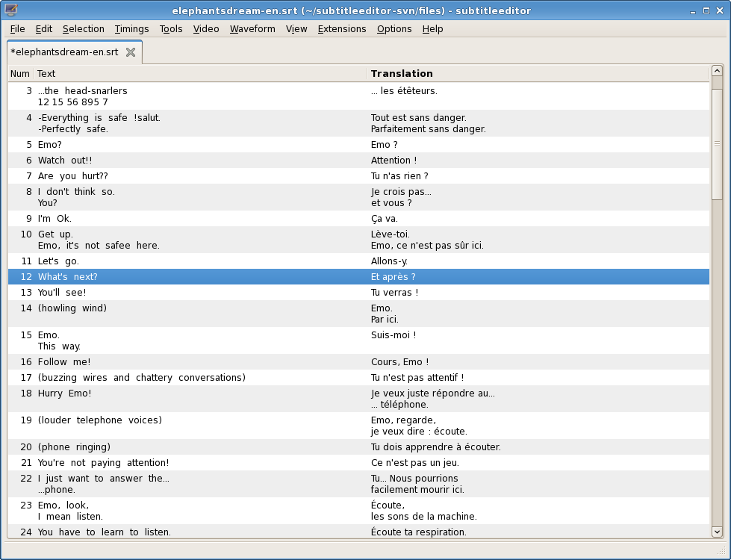Click the Text column header
The width and height of the screenshot is (731, 560).
point(46,74)
